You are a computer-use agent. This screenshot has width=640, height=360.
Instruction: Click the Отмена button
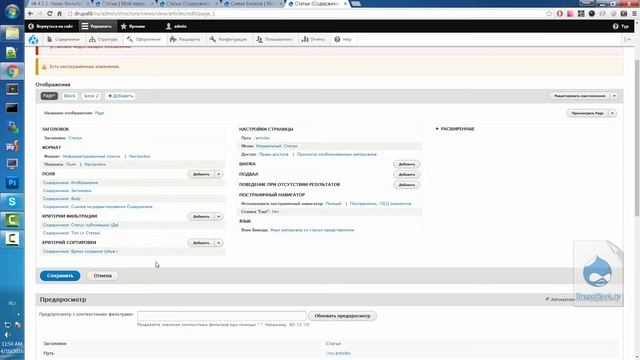102,276
